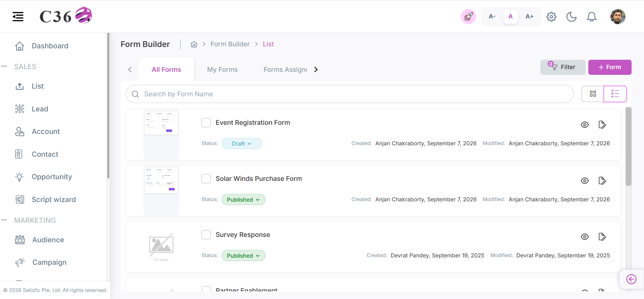The image size is (644, 299).
Task: Click the circular back arrow floating button
Action: 631,279
